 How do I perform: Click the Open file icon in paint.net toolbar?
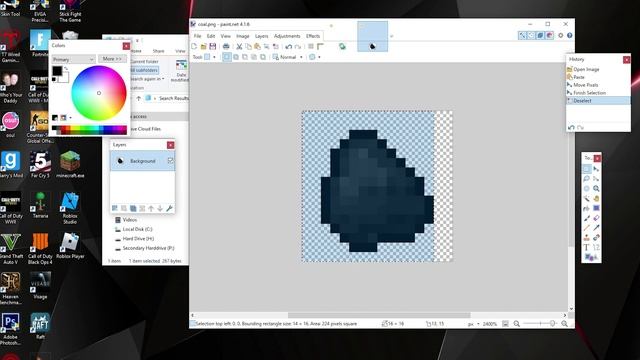point(203,47)
